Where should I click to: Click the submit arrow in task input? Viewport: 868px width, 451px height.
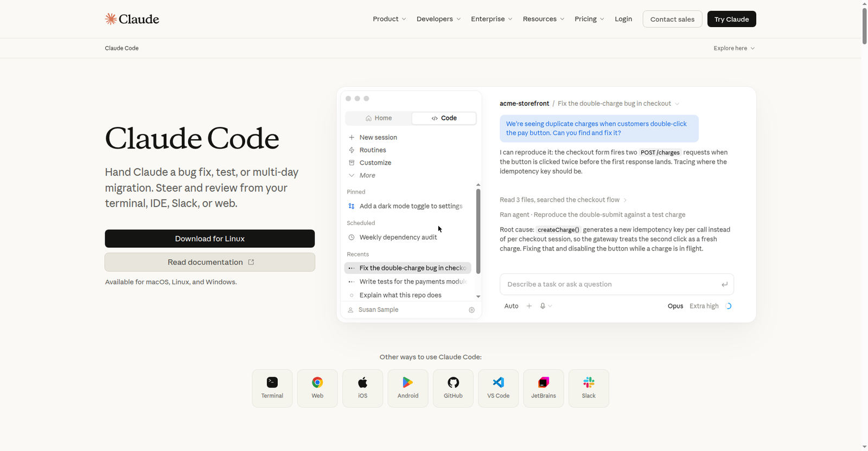[724, 285]
